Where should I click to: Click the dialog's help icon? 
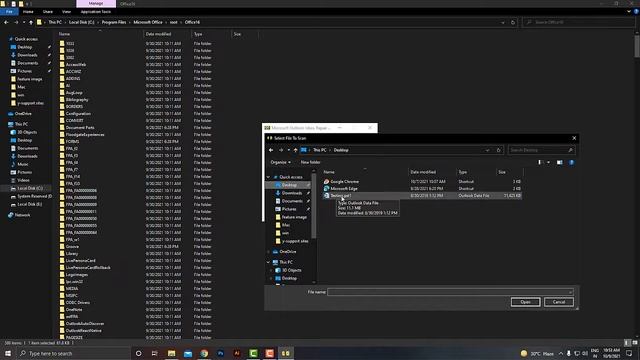click(571, 162)
